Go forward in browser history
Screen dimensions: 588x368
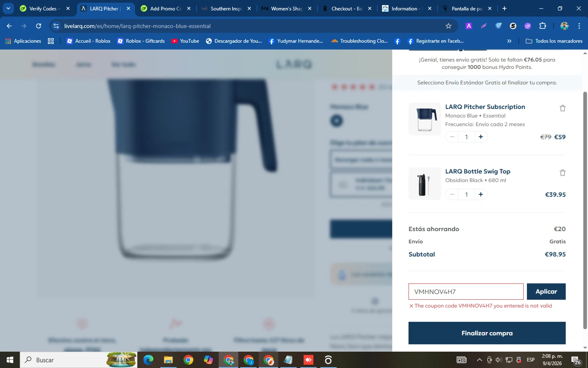point(24,26)
